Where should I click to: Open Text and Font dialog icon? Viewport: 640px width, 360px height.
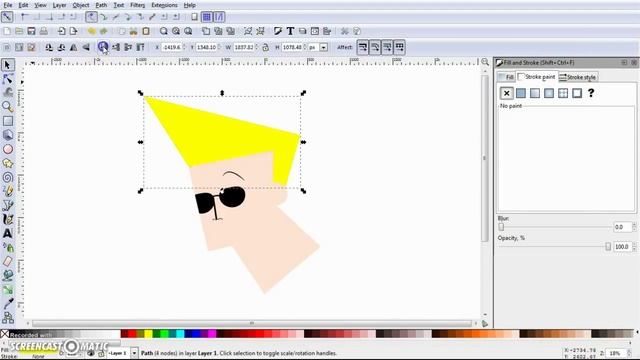(x=290, y=31)
